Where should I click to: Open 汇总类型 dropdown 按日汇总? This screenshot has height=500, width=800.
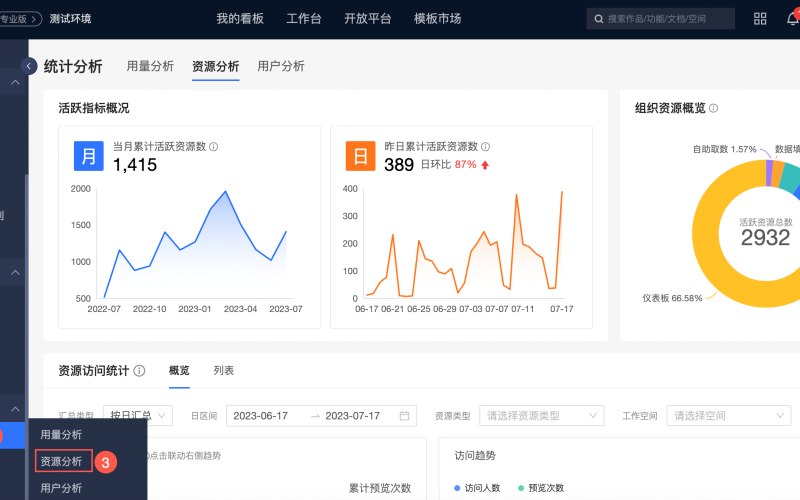(x=138, y=416)
